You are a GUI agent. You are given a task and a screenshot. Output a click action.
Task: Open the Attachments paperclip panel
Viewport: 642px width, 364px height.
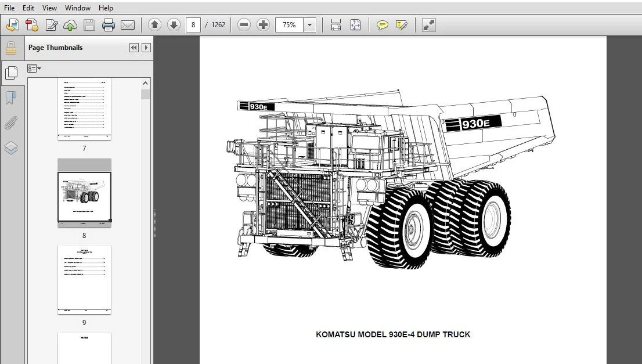coord(11,123)
